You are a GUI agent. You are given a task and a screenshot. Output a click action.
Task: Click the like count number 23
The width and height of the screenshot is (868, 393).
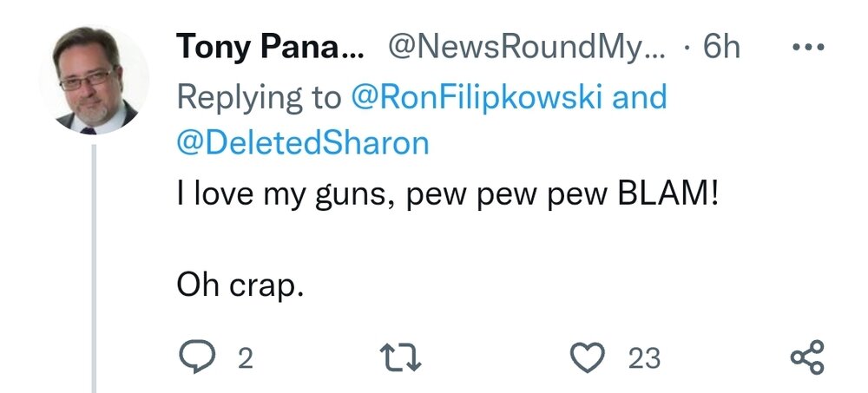(x=644, y=358)
